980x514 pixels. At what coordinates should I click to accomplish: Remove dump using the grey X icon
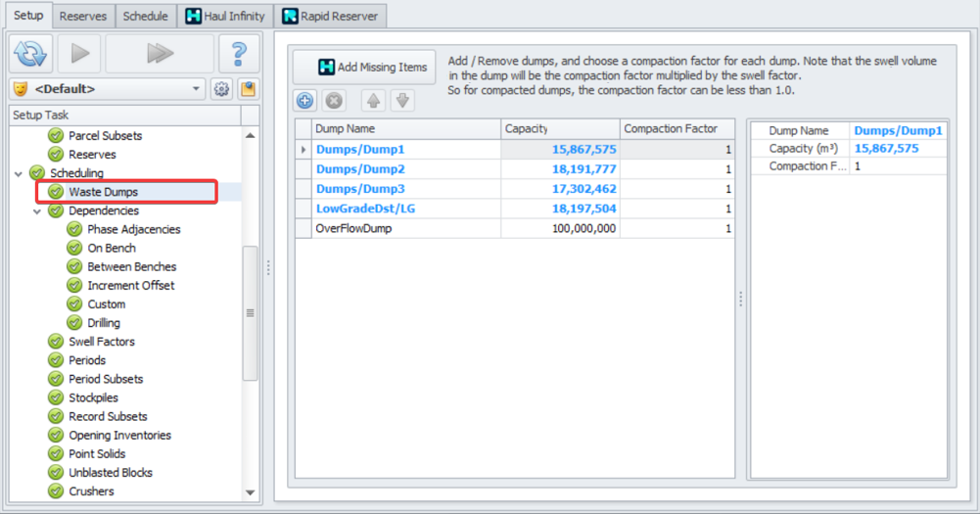(x=335, y=101)
